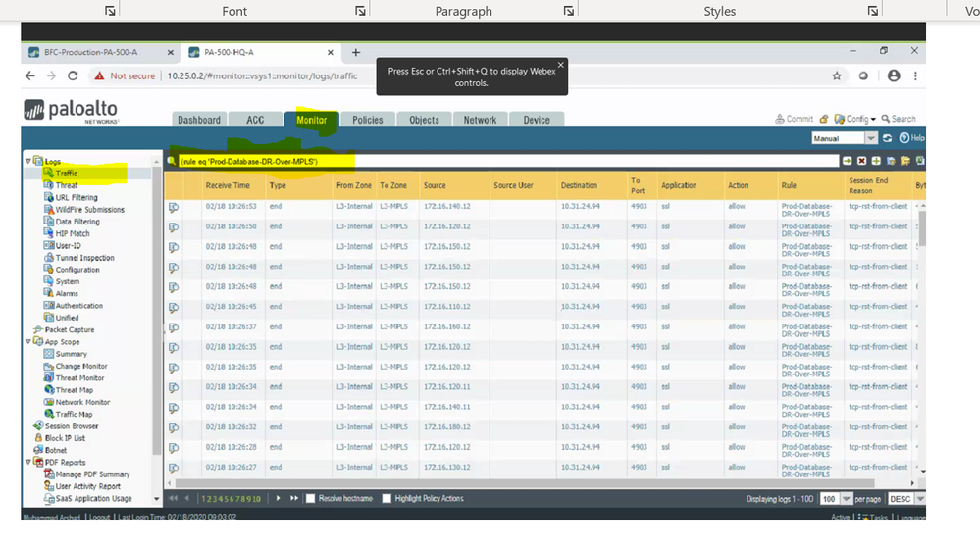The width and height of the screenshot is (980, 548).
Task: Expand Font group dialog launcher
Action: click(x=360, y=11)
